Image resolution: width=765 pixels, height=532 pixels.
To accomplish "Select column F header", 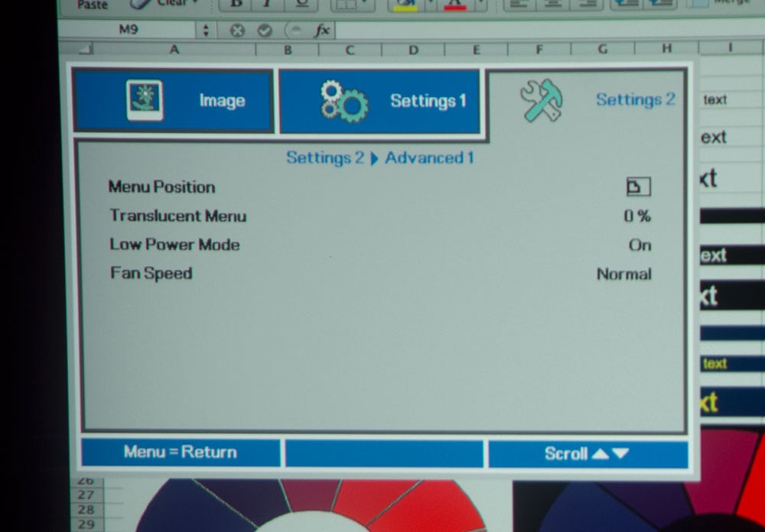I will pyautogui.click(x=539, y=49).
